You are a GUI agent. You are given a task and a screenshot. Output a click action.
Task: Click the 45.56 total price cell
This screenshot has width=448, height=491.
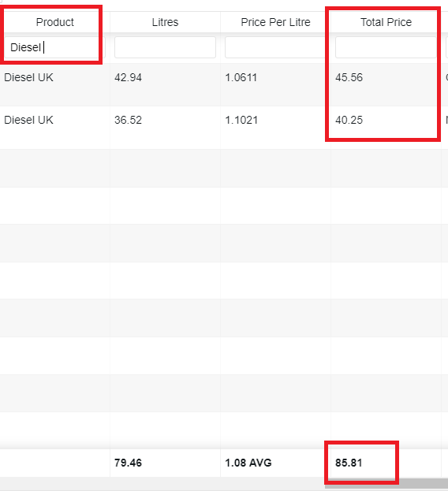point(349,77)
